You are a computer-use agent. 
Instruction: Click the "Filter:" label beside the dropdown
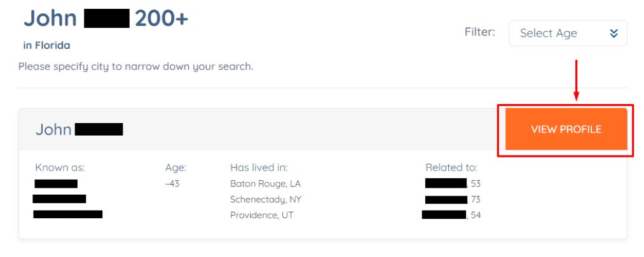point(479,32)
